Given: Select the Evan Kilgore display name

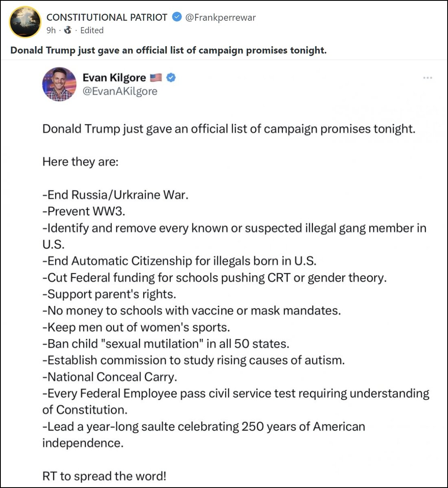Looking at the screenshot, I should (114, 78).
